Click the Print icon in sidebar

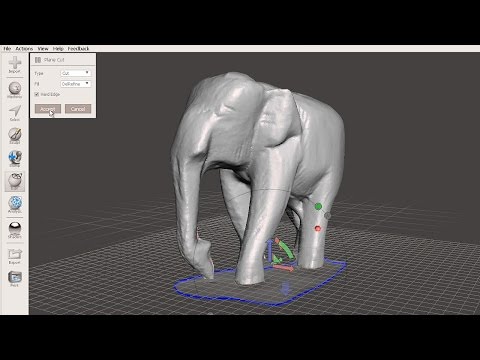pyautogui.click(x=15, y=279)
